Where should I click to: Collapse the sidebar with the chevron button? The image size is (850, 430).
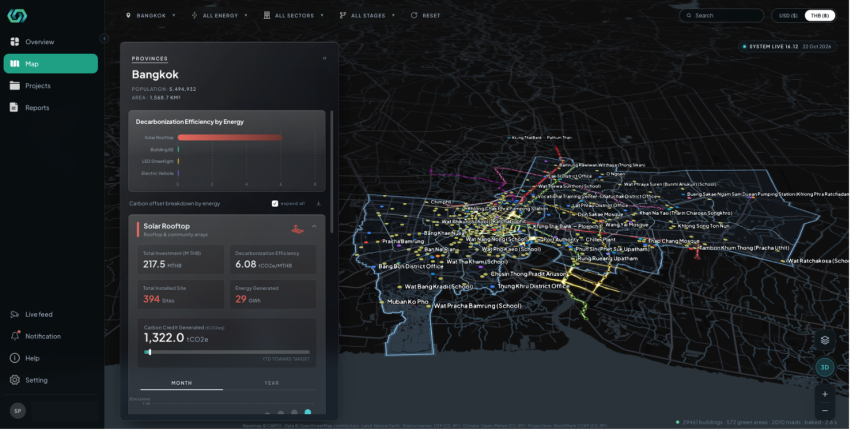coord(104,38)
